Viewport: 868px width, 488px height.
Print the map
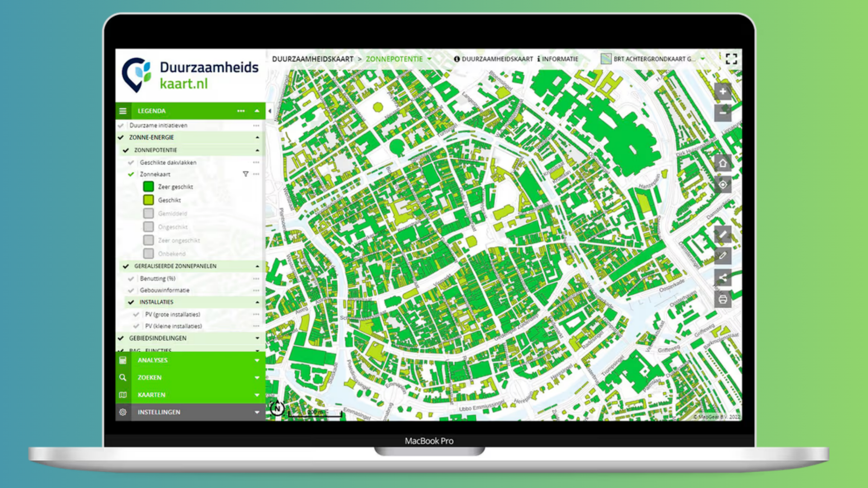coord(722,299)
